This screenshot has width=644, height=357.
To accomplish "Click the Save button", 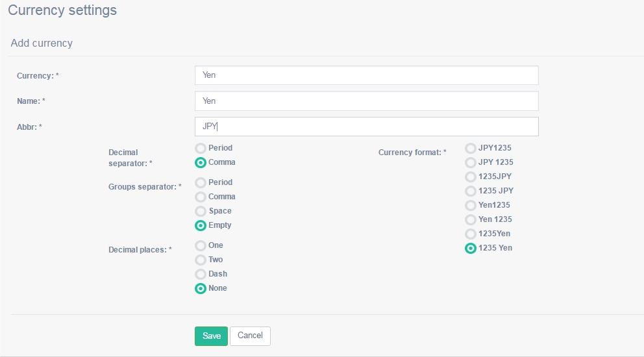I will click(211, 336).
